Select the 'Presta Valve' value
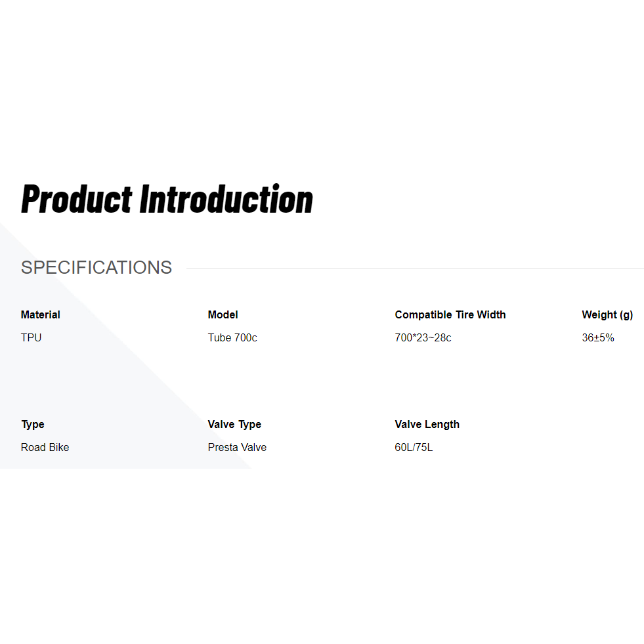The width and height of the screenshot is (644, 644). (237, 448)
